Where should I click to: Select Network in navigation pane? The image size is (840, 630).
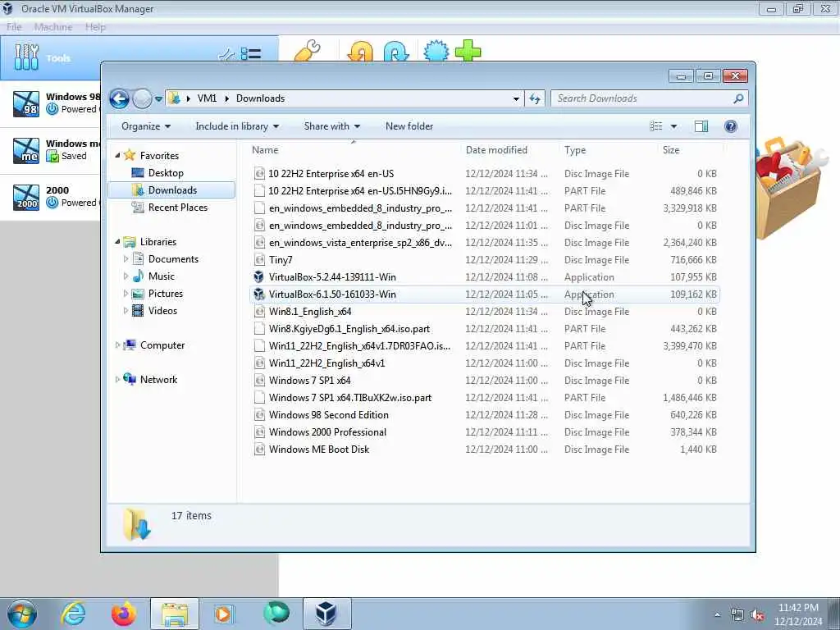[158, 380]
